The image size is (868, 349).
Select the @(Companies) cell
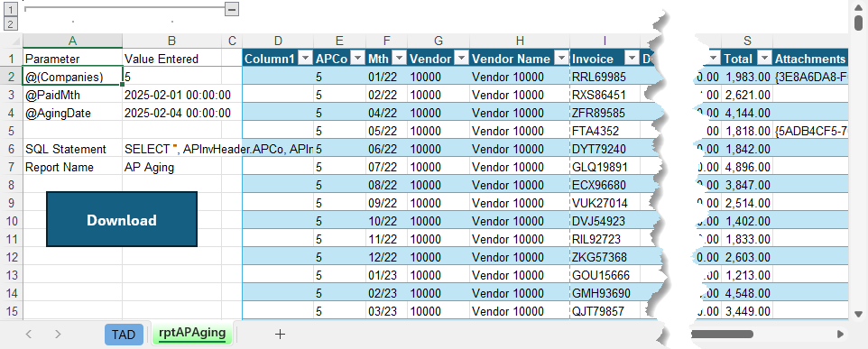[x=72, y=77]
